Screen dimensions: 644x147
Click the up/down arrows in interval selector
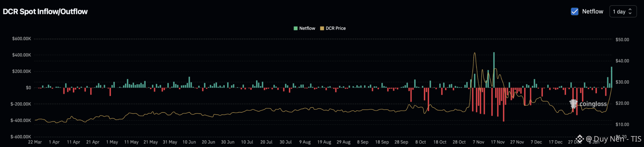point(630,12)
